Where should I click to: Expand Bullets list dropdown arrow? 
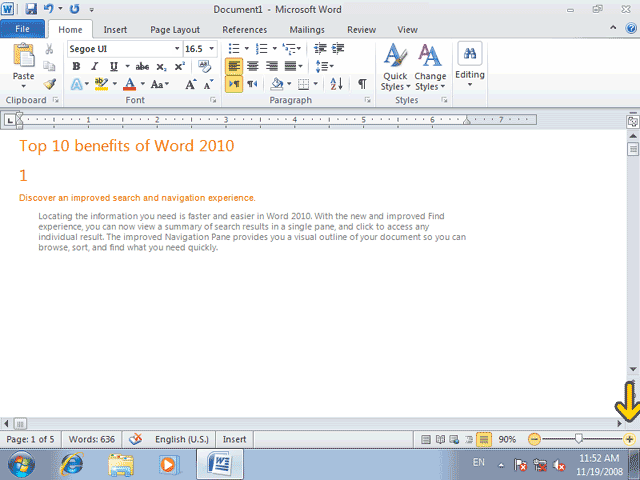[247, 49]
